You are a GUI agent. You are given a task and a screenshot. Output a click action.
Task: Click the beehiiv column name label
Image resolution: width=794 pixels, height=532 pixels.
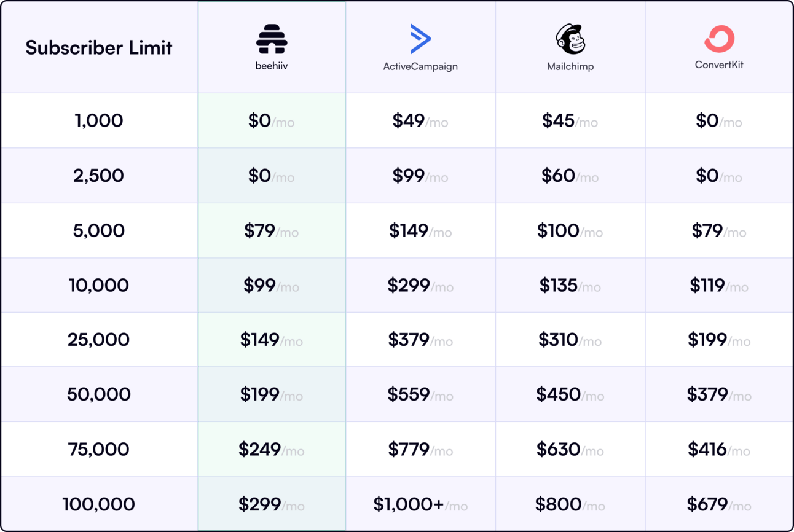pos(272,66)
